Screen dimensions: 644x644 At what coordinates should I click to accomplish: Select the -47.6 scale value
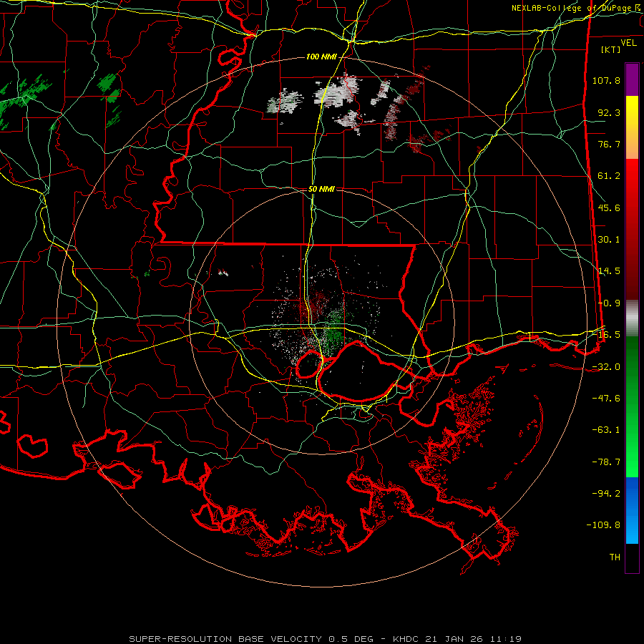(606, 399)
